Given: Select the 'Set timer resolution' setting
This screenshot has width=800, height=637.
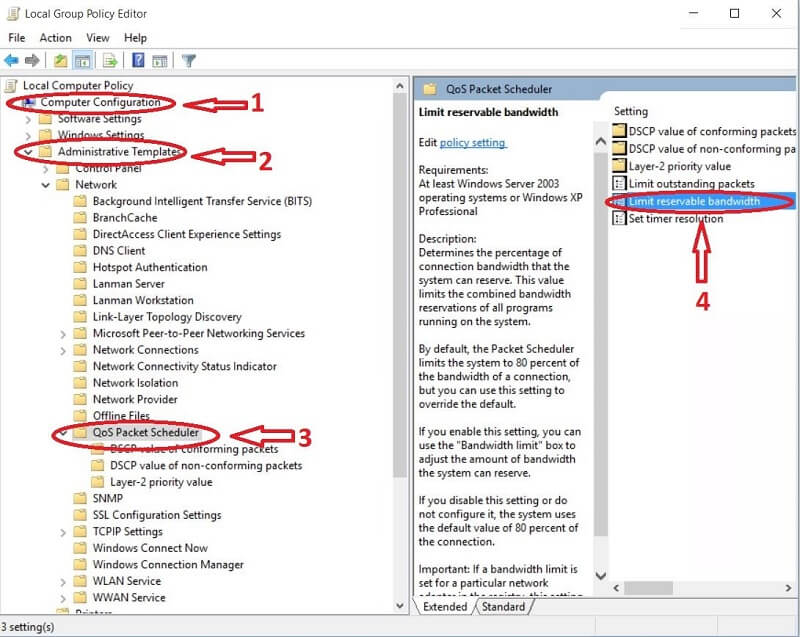Looking at the screenshot, I should (675, 219).
